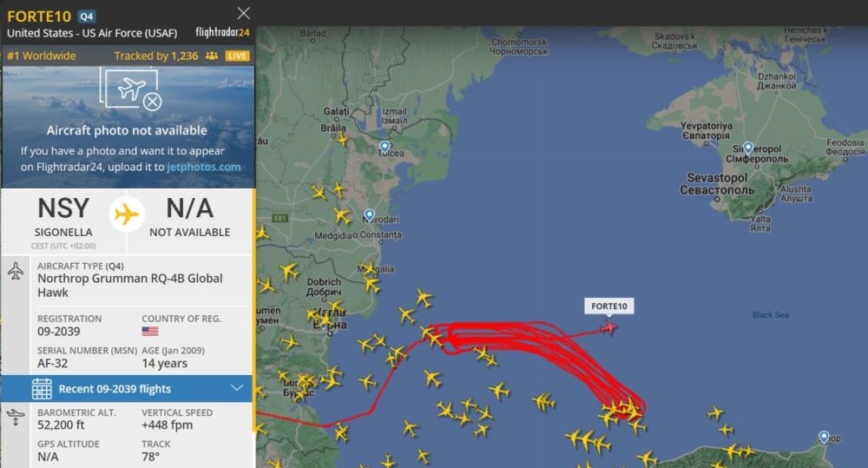Click the aircraft type airplane icon
The height and width of the screenshot is (468, 868).
(16, 271)
